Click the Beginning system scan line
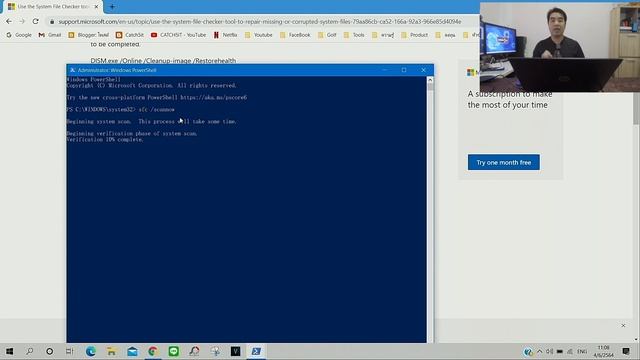Screen dimensions: 640x360 pyautogui.click(x=151, y=121)
